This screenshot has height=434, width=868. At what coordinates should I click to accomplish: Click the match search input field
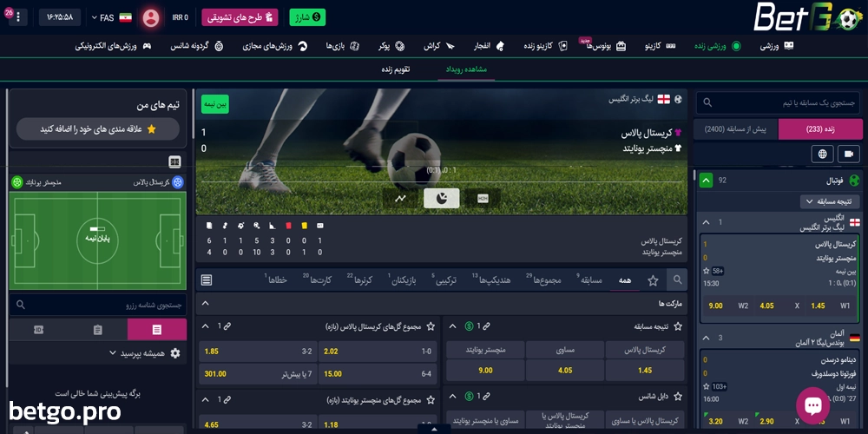(x=779, y=103)
